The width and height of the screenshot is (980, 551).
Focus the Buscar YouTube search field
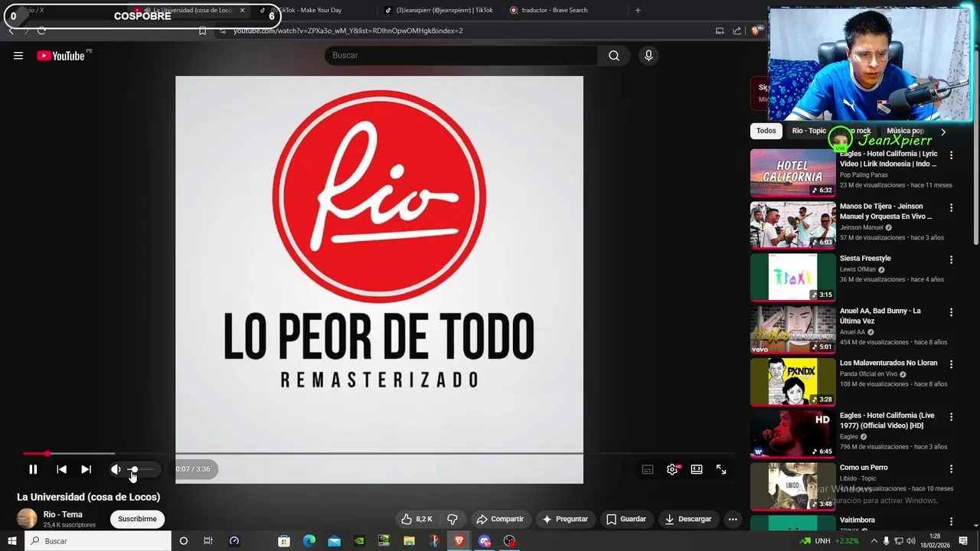pos(461,55)
